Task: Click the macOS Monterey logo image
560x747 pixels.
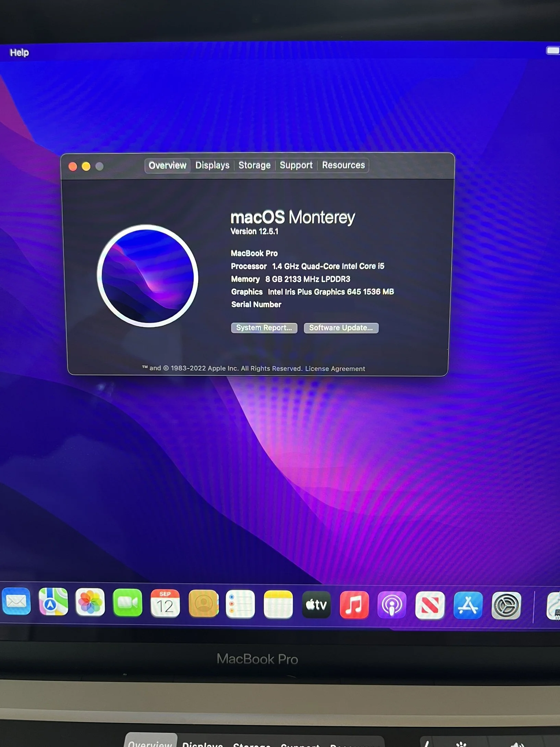Action: click(148, 276)
